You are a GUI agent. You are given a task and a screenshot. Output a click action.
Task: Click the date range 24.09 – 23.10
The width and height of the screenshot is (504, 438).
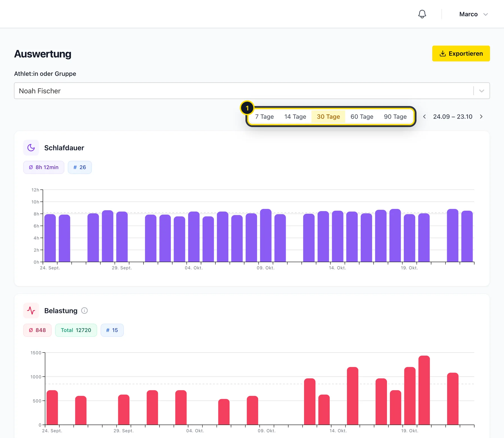point(452,117)
